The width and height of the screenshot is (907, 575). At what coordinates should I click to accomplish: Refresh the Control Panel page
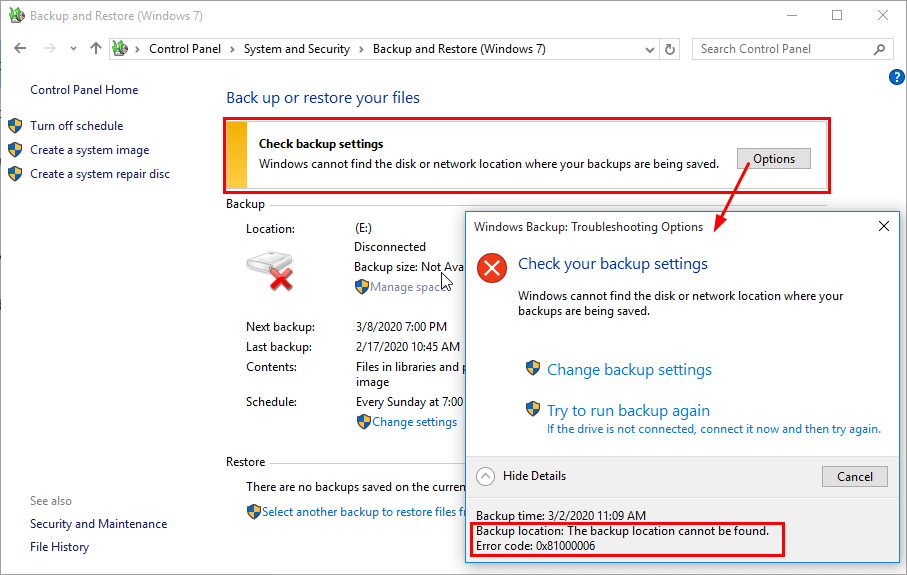(x=670, y=49)
